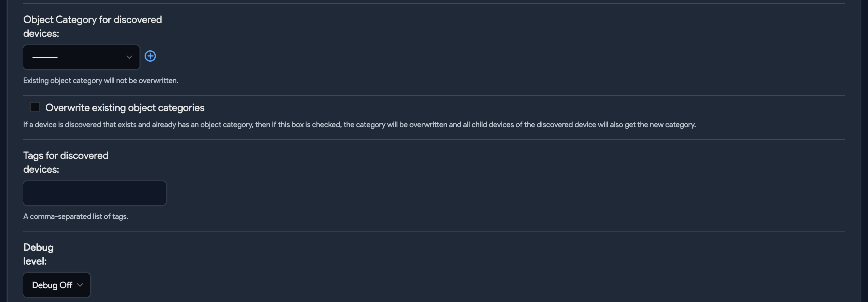The image size is (868, 302).
Task: Click the Existing object category will not be overwritten text
Action: click(100, 81)
